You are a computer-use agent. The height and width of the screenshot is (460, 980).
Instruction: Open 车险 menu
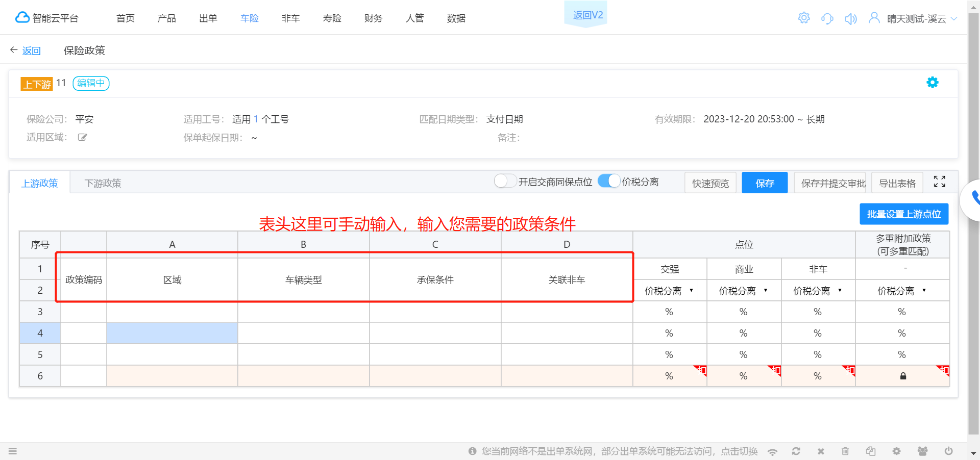click(250, 18)
